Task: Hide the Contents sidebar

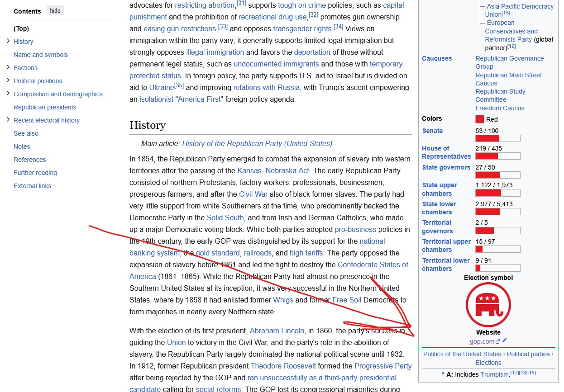Action: [55, 11]
